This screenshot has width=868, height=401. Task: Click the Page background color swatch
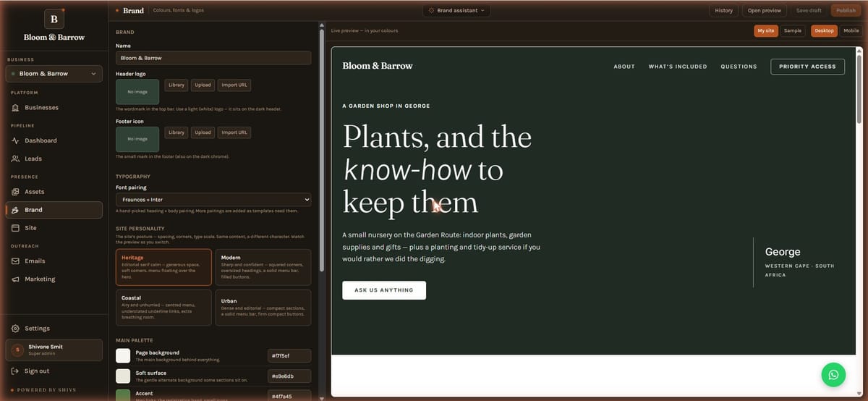tap(123, 355)
